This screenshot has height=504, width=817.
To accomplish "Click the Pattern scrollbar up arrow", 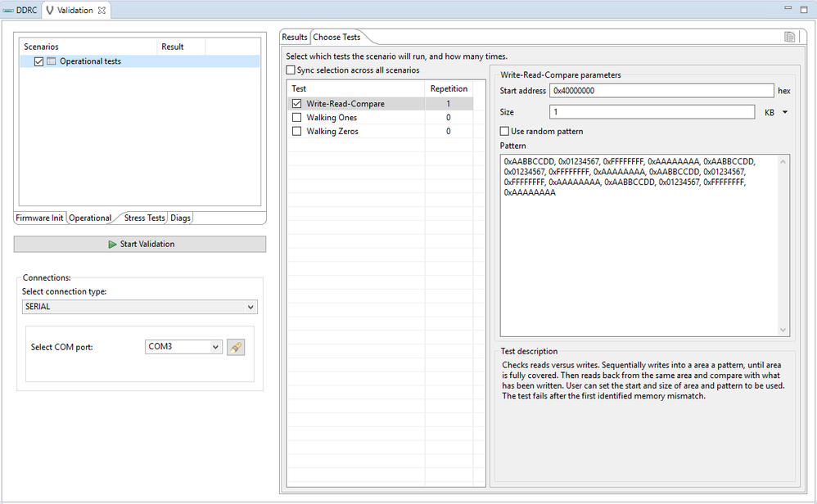I will pos(783,162).
